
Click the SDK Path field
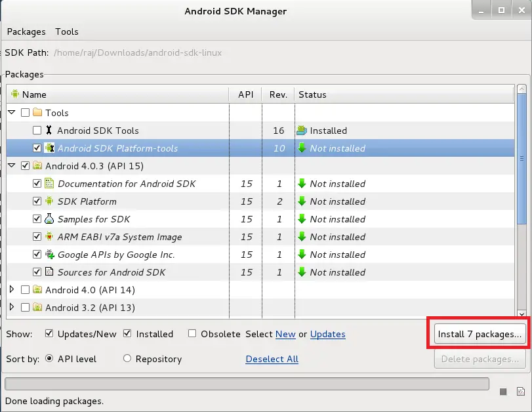(x=138, y=52)
